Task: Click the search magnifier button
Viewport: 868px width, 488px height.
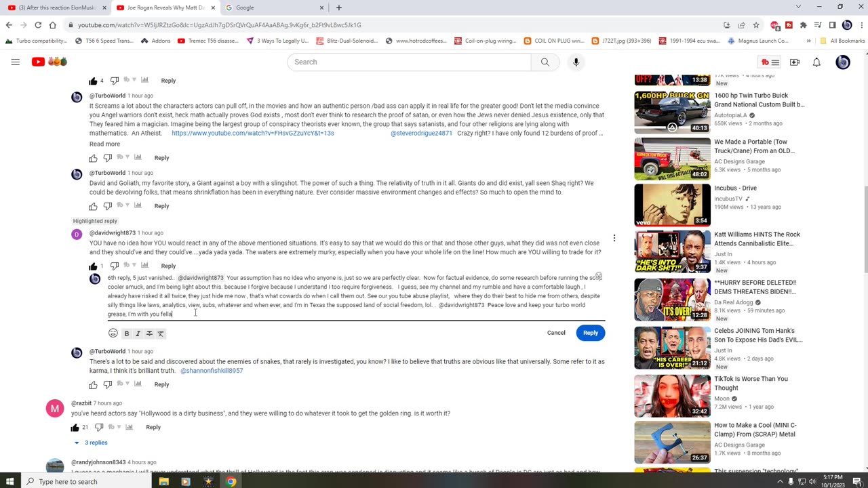Action: [x=545, y=62]
